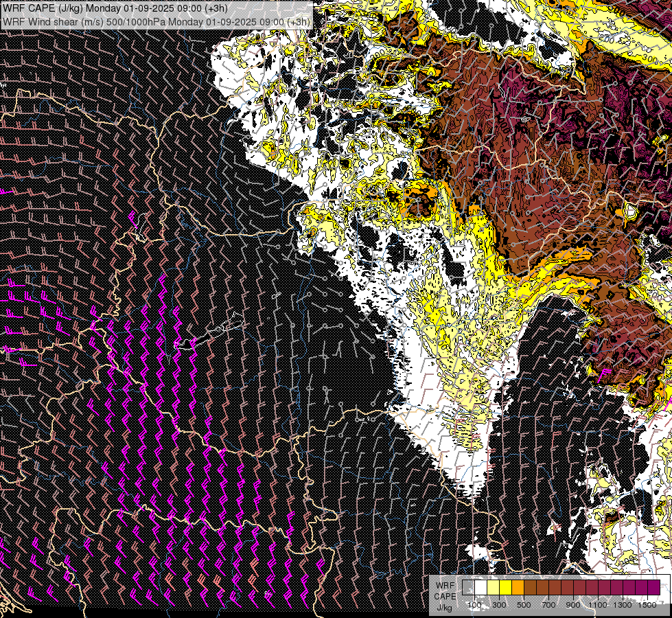Image resolution: width=672 pixels, height=618 pixels.
Task: Click the legend label 1300
Action: coord(623,605)
